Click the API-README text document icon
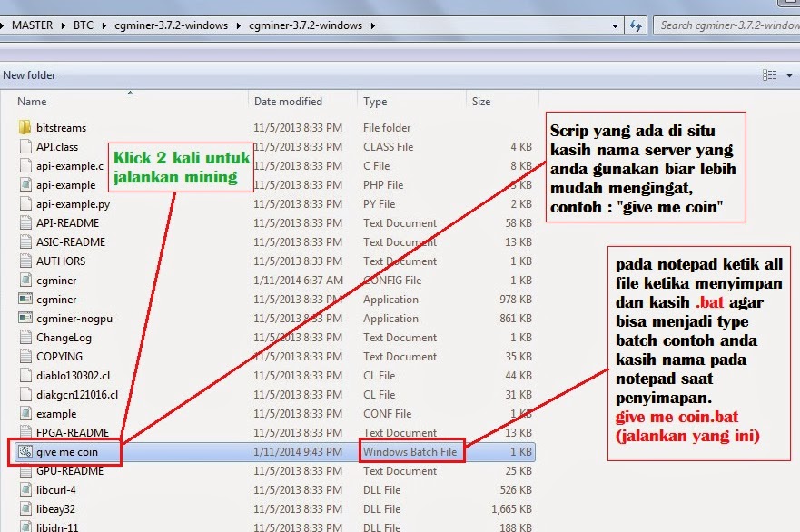The image size is (800, 532). click(x=25, y=223)
